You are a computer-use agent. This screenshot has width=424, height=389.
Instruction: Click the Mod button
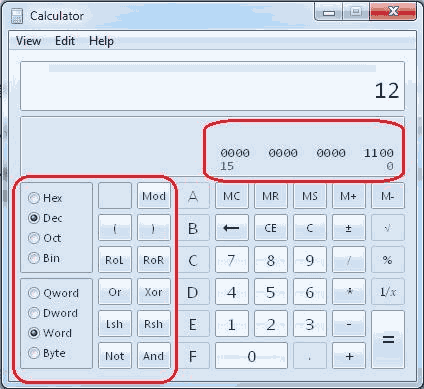(154, 196)
